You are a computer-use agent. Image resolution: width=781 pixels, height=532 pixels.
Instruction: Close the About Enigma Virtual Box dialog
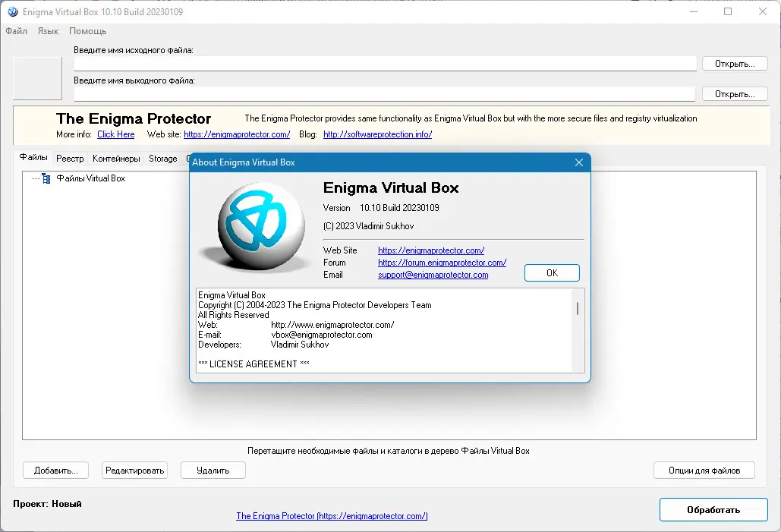(x=579, y=162)
